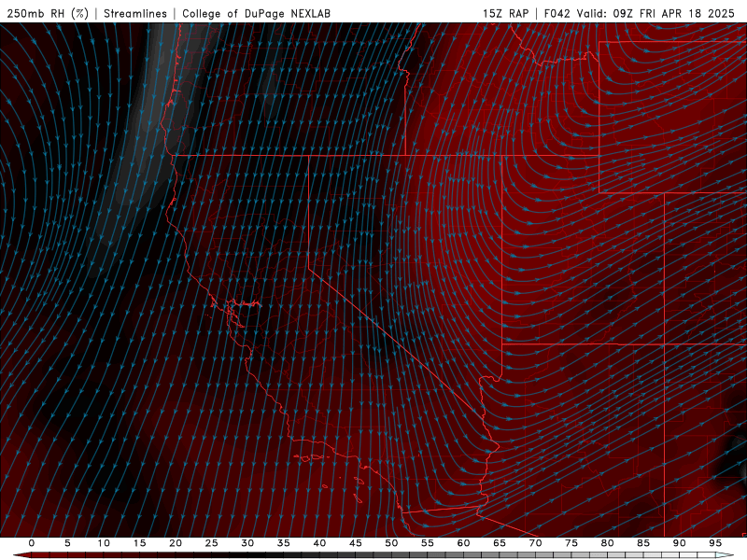Click the colorbar label "75"
747x560 pixels.
[571, 543]
